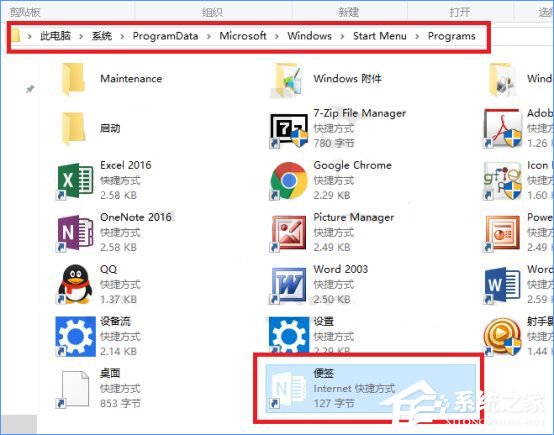Screen dimensions: 554x435
Task: Go to 系统 drive in the address path
Action: pyautogui.click(x=102, y=36)
